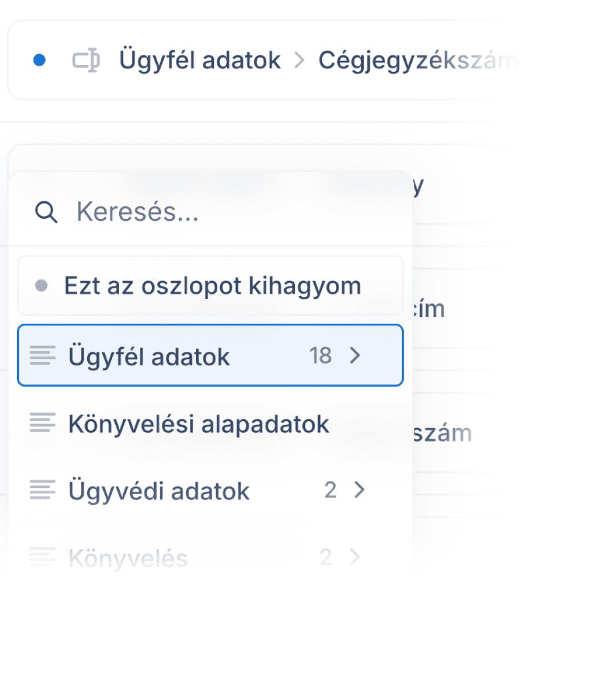Click the lines icon beside Könyvelési alapadatok
Viewport: 601px width, 700px height.
pyautogui.click(x=43, y=423)
